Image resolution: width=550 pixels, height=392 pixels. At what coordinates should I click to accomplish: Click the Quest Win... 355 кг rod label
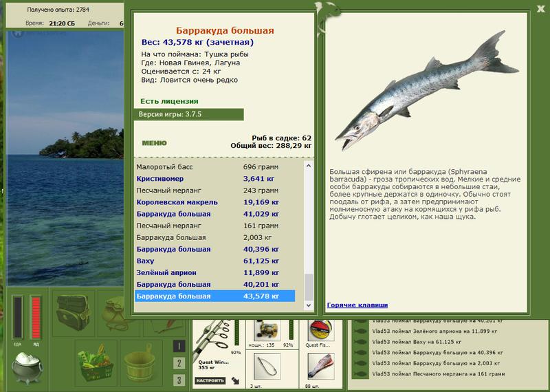tap(213, 365)
